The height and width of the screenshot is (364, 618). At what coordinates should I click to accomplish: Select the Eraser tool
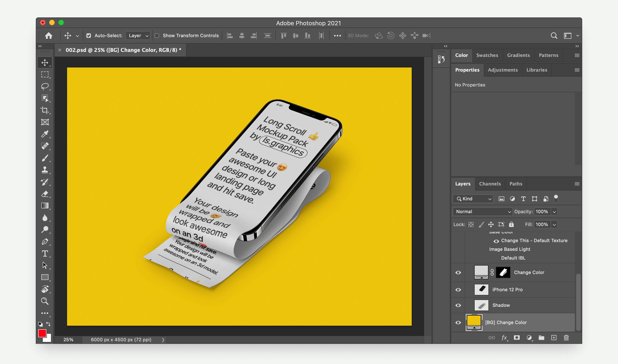tap(45, 194)
